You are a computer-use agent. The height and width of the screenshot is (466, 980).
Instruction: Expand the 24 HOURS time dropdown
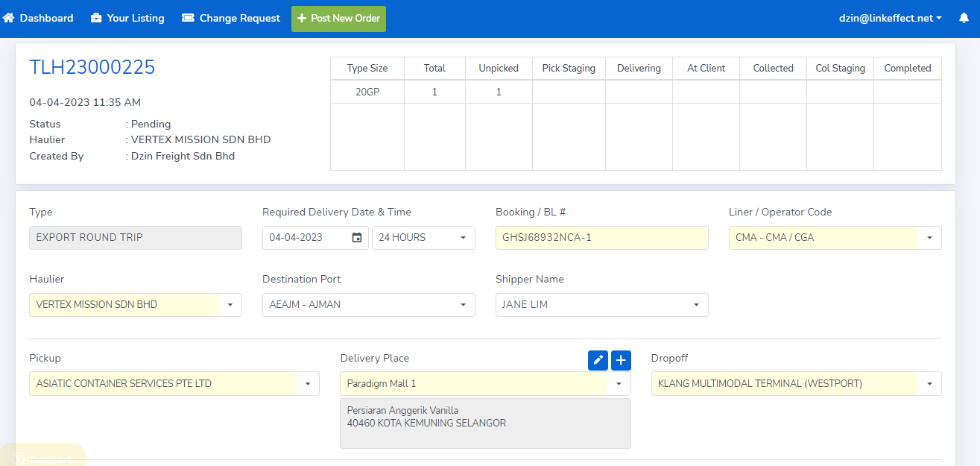423,238
